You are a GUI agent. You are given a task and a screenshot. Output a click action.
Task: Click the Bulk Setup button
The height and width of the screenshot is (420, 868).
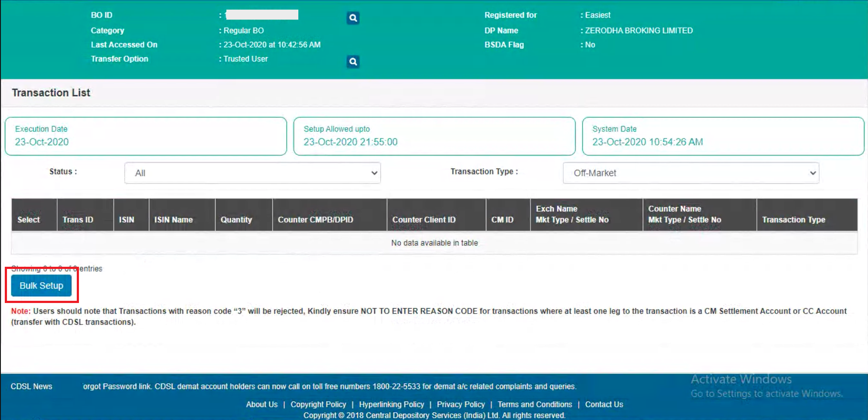pos(41,286)
